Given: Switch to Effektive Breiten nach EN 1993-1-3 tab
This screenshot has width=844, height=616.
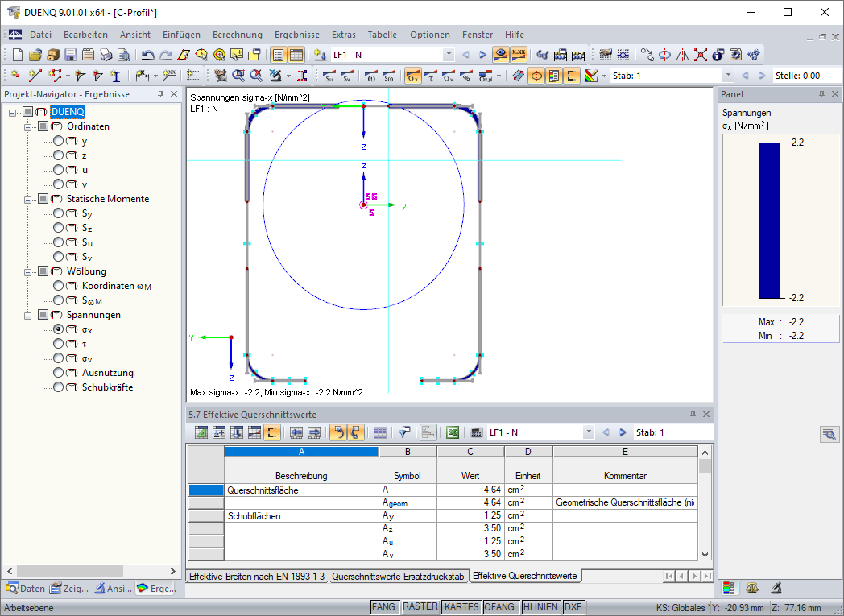Looking at the screenshot, I should point(257,577).
